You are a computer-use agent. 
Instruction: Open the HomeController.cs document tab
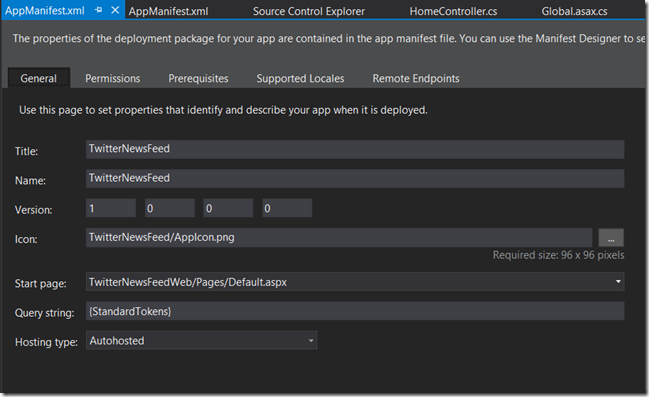point(453,11)
